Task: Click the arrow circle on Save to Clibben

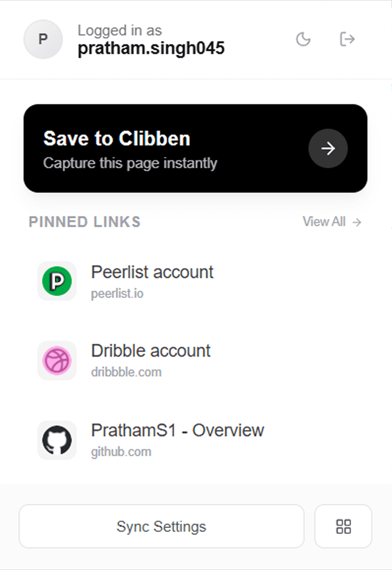Action: 328,148
